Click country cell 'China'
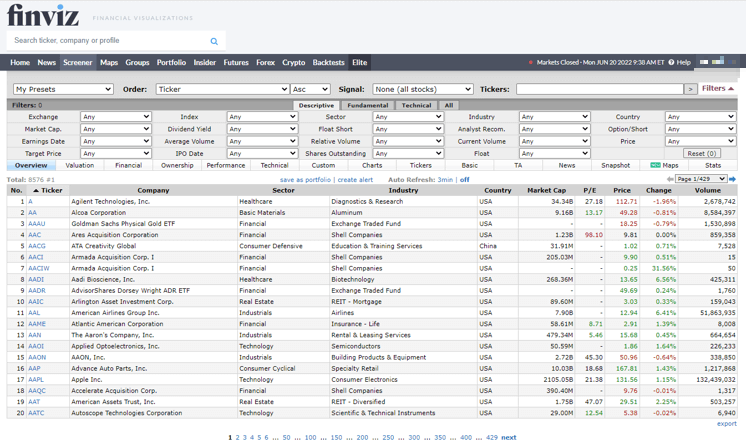This screenshot has height=448, width=746. coord(488,246)
